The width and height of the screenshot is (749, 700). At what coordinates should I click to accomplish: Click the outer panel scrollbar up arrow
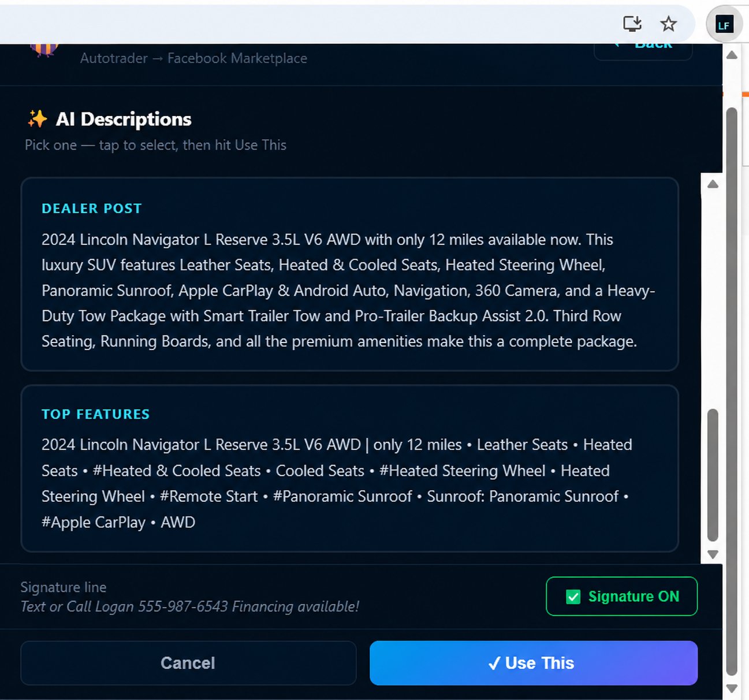732,55
